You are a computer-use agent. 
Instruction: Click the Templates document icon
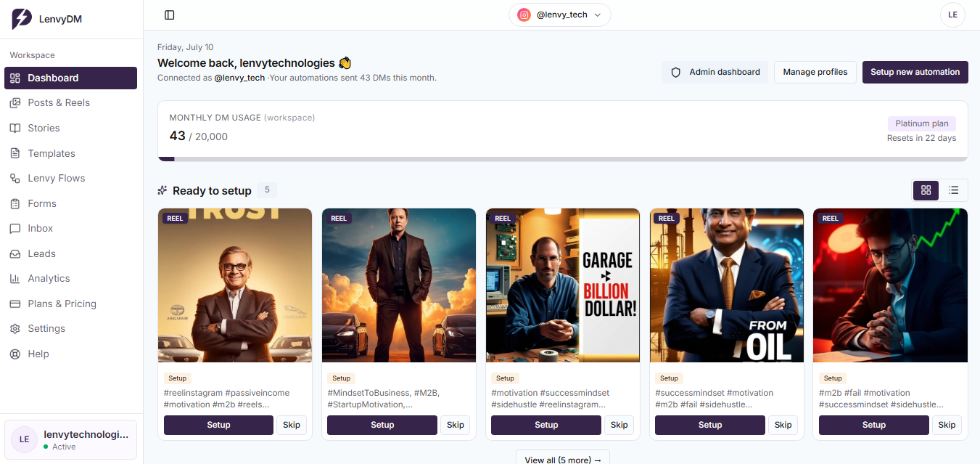[15, 153]
